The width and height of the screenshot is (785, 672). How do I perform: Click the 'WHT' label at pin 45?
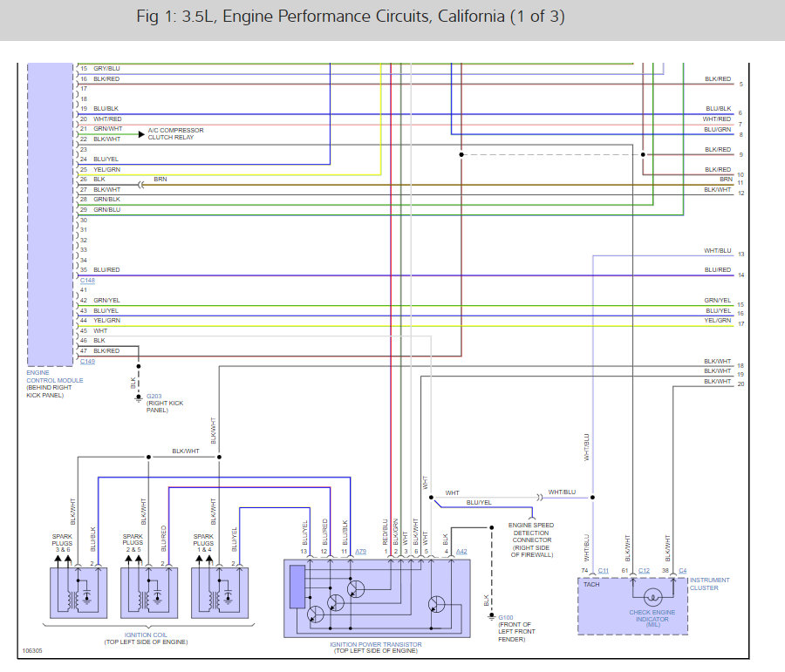100,330
